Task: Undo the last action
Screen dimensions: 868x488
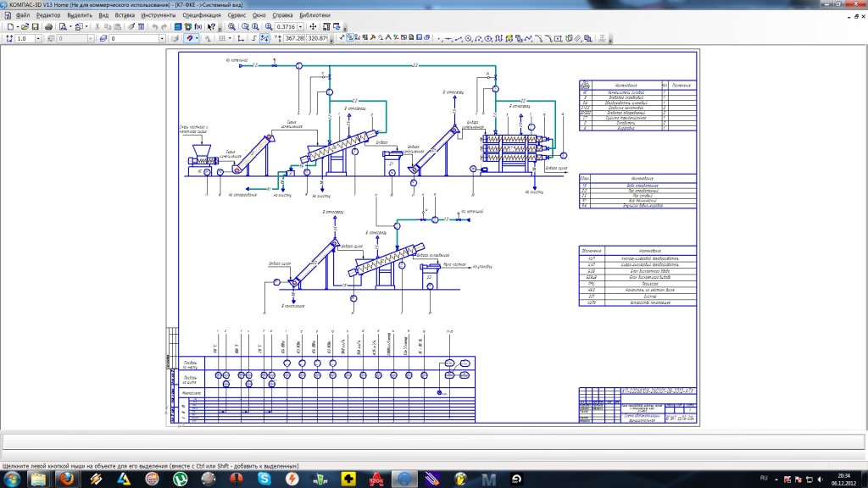Action: (x=155, y=26)
